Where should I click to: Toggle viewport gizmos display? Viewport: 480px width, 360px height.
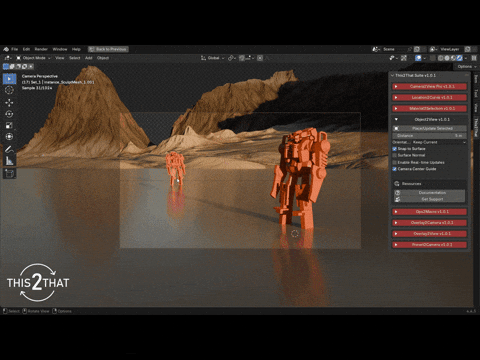404,58
